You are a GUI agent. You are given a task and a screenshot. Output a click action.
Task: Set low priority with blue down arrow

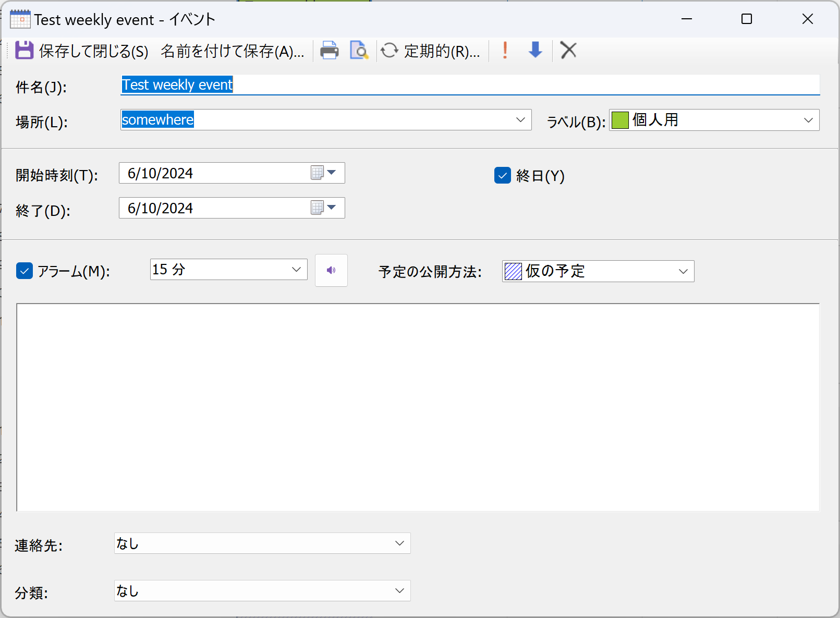click(535, 51)
